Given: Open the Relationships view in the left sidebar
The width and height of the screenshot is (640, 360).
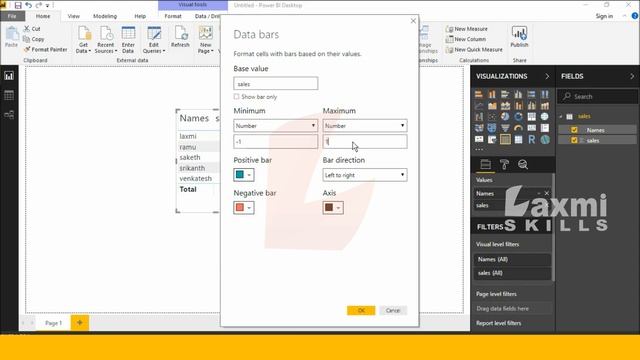Looking at the screenshot, I should click(9, 115).
